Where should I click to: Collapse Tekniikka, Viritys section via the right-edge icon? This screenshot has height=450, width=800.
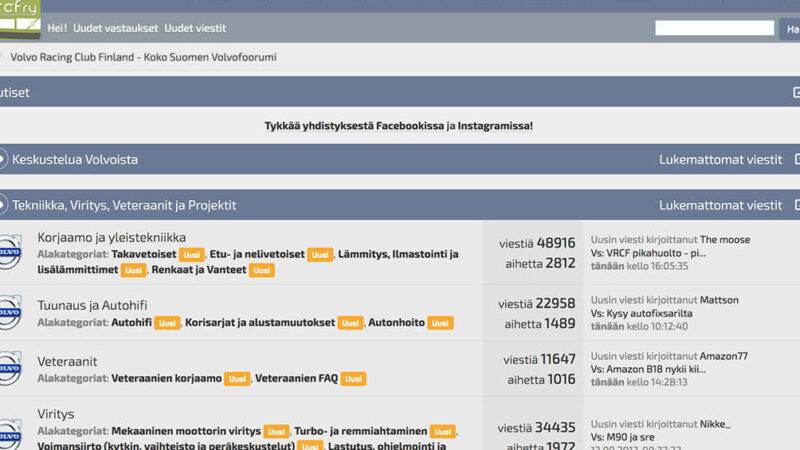(796, 205)
